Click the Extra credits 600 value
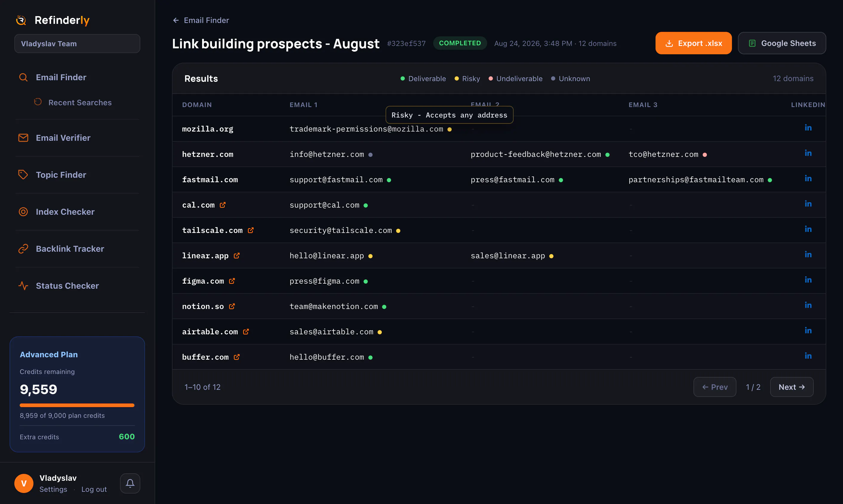Screen dimensions: 843x504 click(127, 437)
